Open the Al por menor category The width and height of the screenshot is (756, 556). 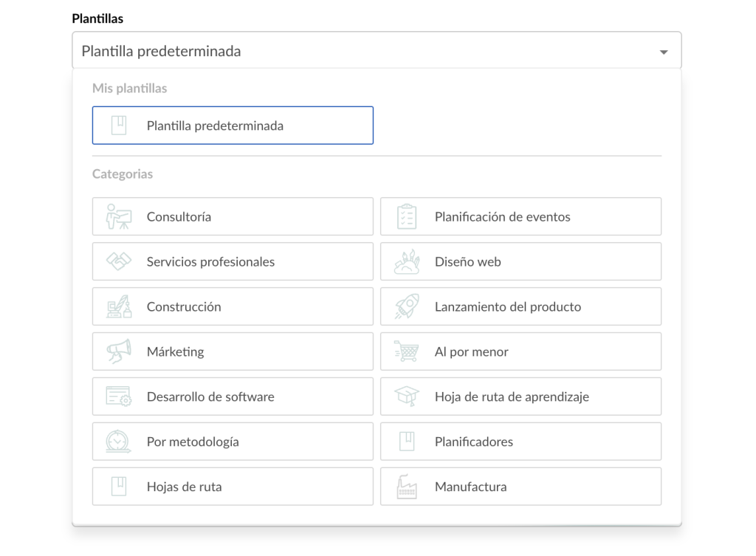pos(520,351)
